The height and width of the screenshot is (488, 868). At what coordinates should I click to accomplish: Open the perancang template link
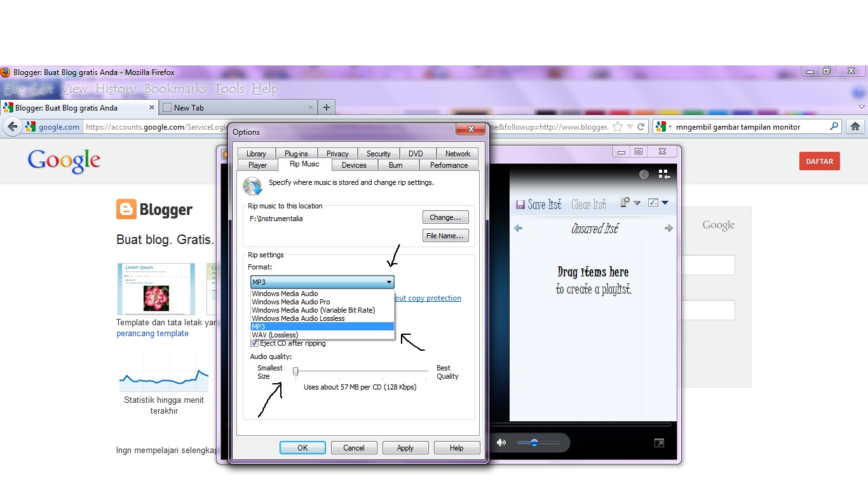[x=153, y=334]
